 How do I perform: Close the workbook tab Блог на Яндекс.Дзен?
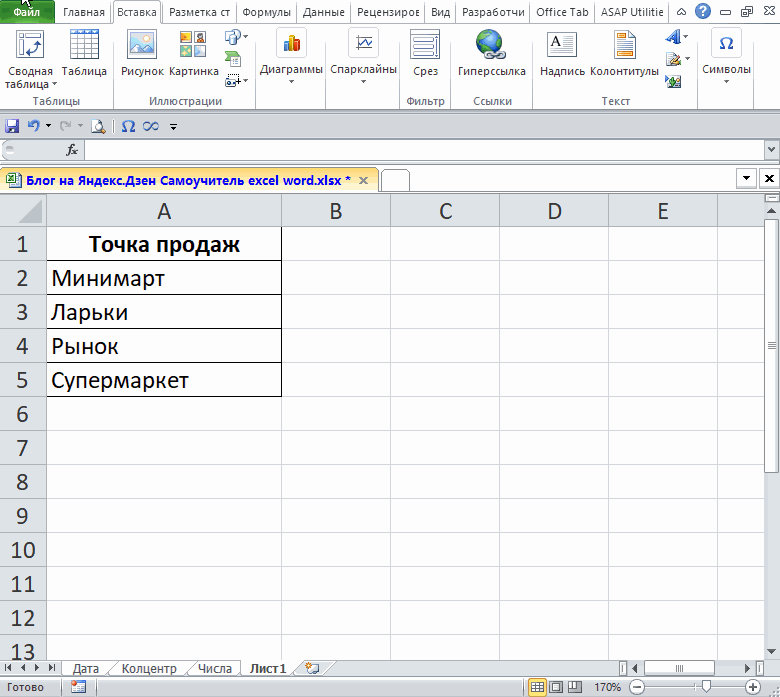pos(364,180)
